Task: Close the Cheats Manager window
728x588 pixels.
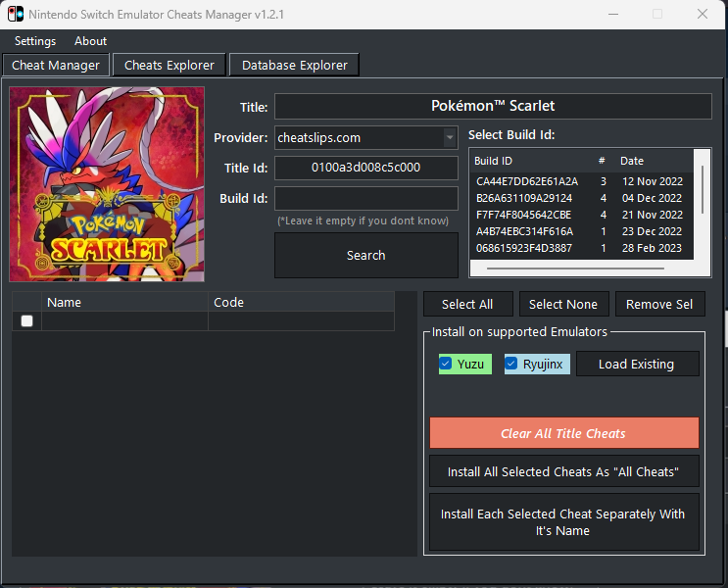Action: (702, 14)
